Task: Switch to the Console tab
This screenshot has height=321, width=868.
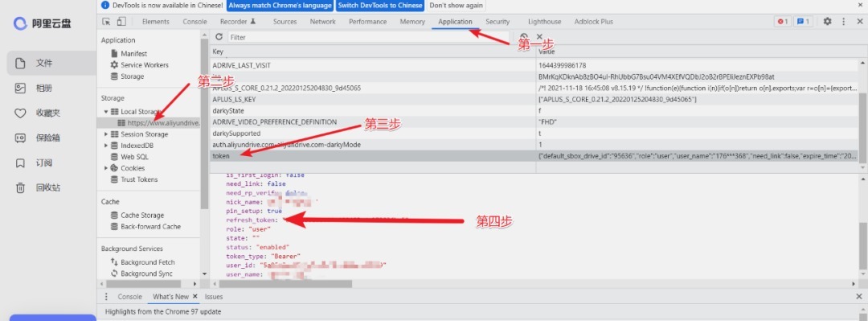Action: pos(194,22)
